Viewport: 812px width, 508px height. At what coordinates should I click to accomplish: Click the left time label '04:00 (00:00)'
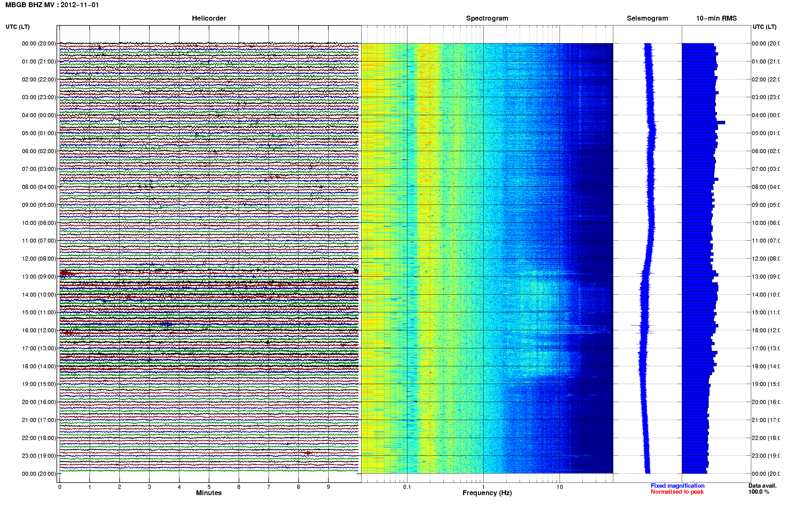[39, 115]
